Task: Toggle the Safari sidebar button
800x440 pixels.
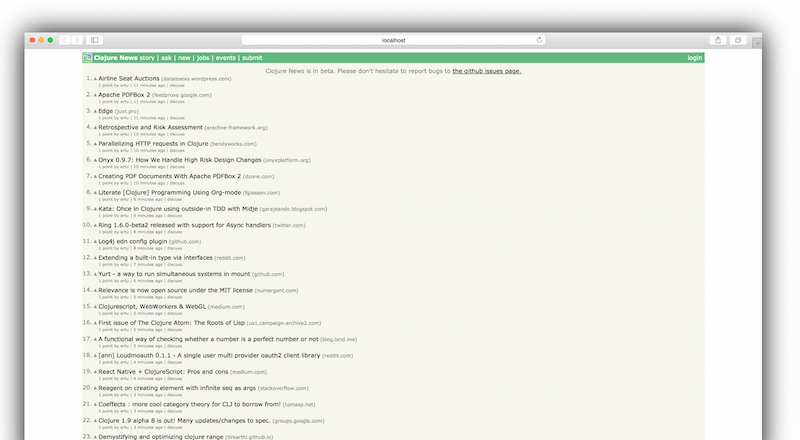Action: [94, 40]
